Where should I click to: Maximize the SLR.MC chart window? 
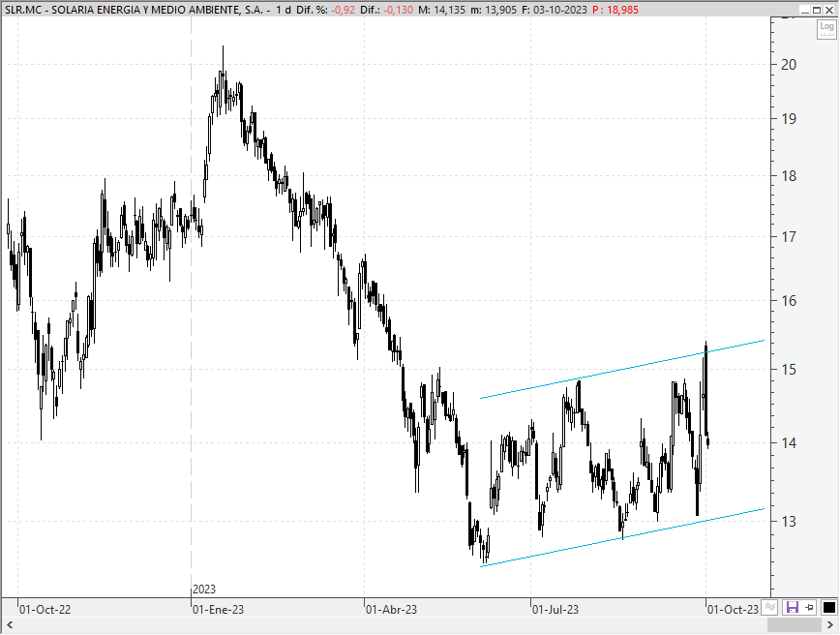click(817, 10)
